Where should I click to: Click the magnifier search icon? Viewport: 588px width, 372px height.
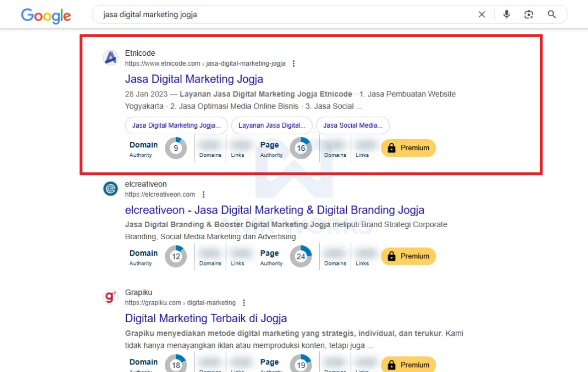tap(552, 15)
